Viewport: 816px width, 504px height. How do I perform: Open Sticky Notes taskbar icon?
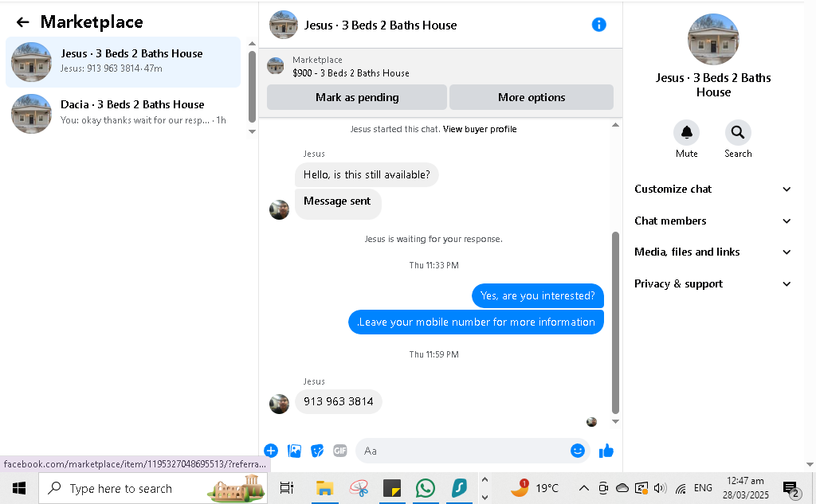[392, 488]
